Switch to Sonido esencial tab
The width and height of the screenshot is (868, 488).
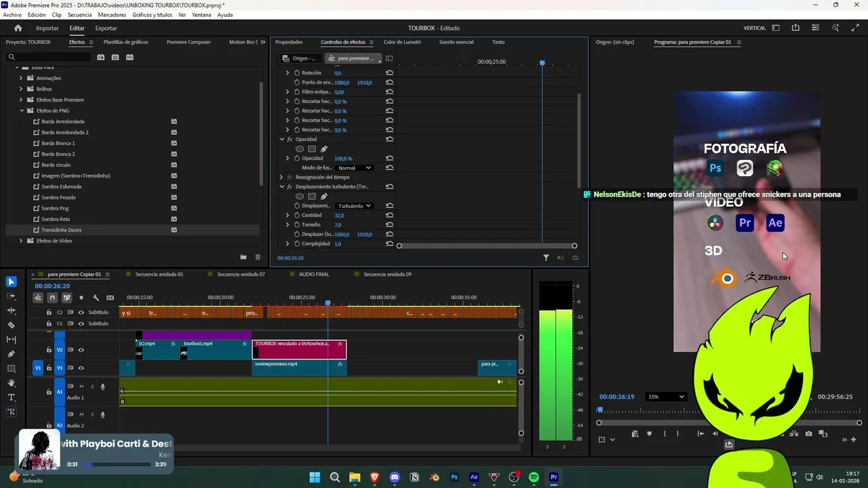pyautogui.click(x=456, y=42)
